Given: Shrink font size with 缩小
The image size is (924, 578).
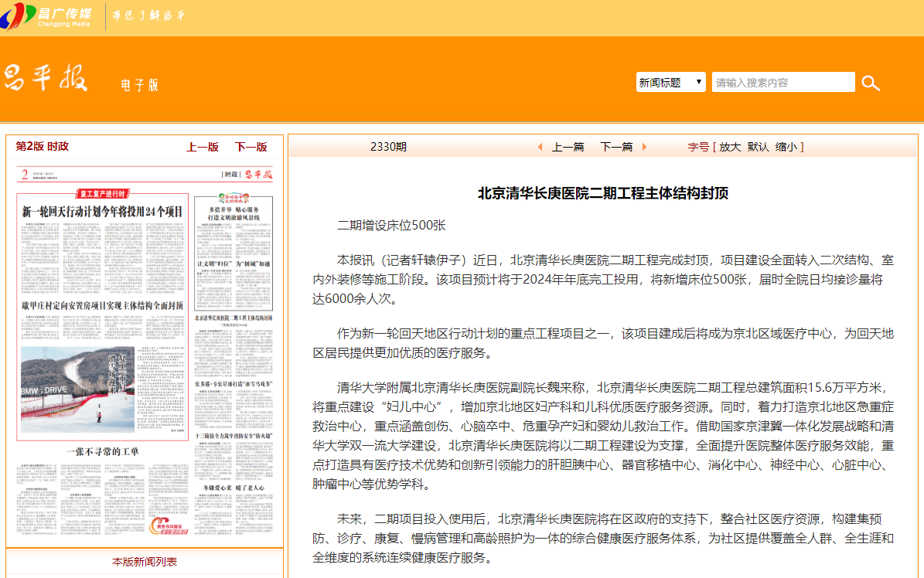Looking at the screenshot, I should pos(786,147).
